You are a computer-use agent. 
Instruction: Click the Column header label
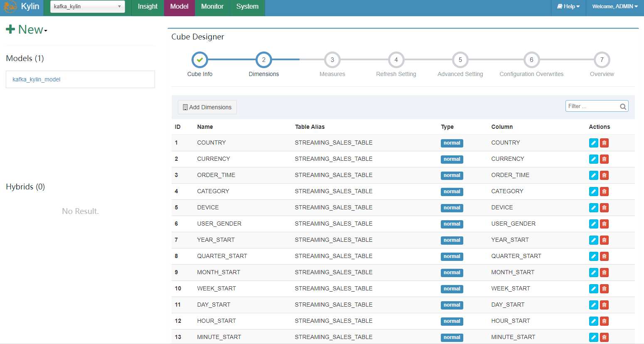(502, 127)
